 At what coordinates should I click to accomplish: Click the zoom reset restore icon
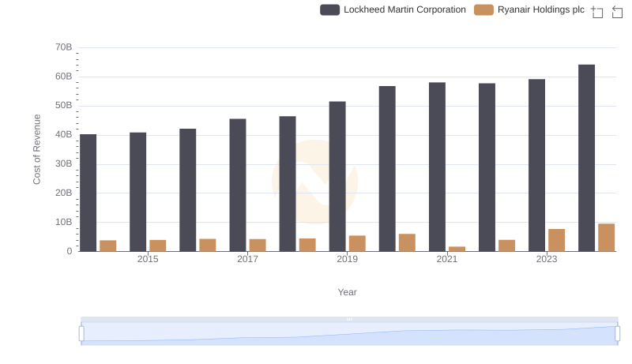(x=617, y=12)
